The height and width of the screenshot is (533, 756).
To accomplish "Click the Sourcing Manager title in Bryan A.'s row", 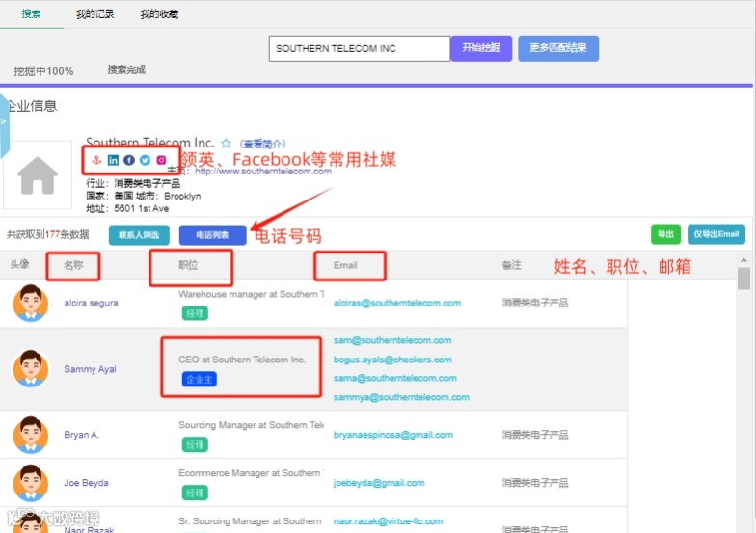I will click(x=251, y=425).
